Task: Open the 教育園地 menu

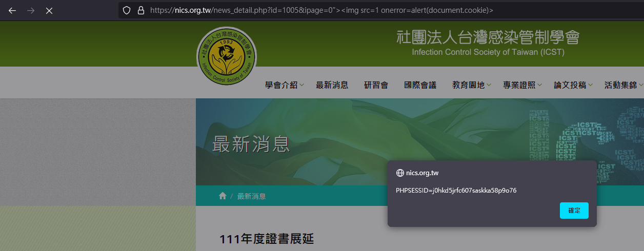Action: click(468, 85)
